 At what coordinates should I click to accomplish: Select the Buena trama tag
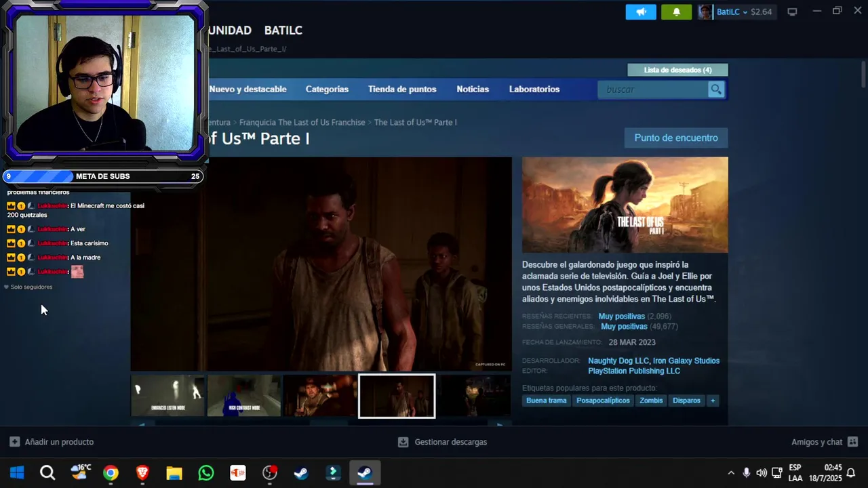pos(547,401)
